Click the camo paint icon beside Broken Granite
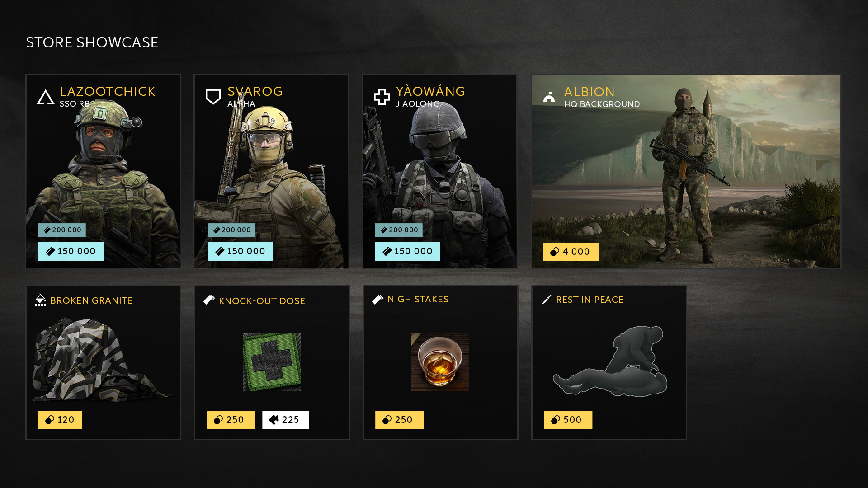Screen dimensions: 868x488 [x=40, y=300]
